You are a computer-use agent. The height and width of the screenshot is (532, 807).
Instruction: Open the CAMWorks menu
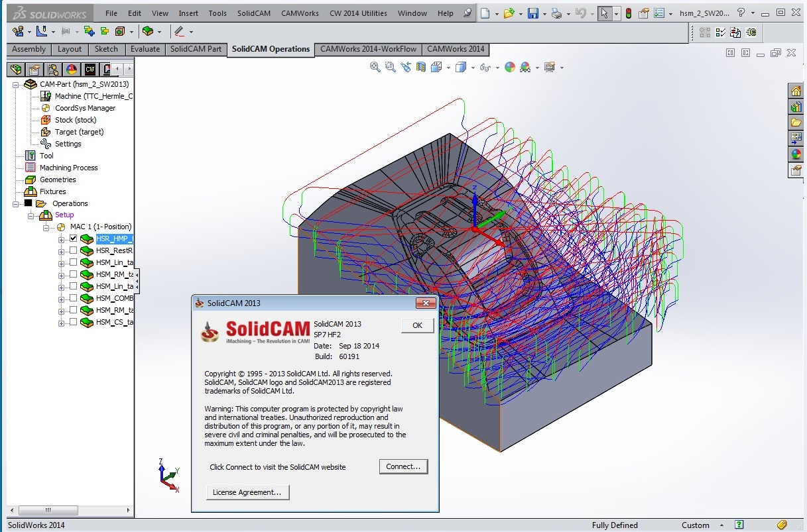[300, 13]
